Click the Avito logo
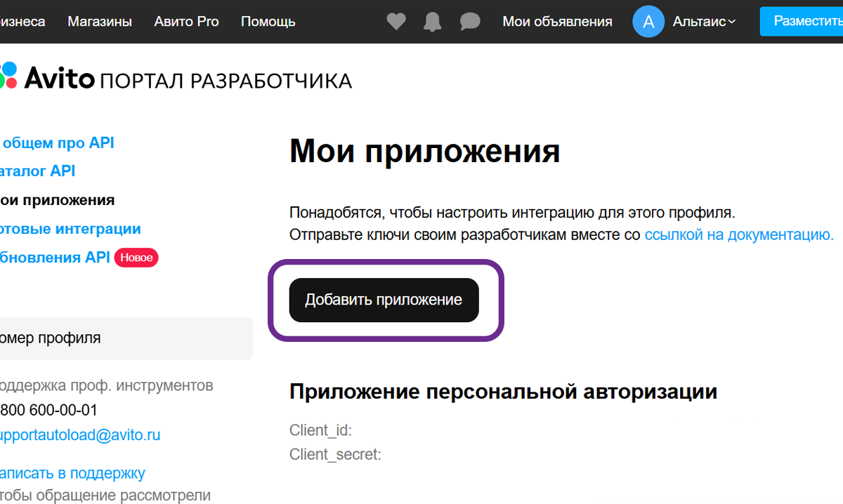Screen dimensions: 843x504 point(48,78)
